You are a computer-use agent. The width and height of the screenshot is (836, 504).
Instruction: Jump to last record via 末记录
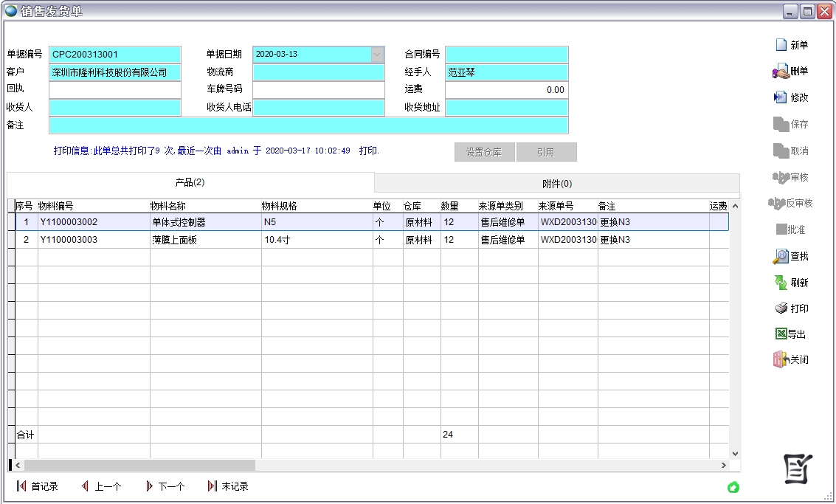click(x=231, y=486)
